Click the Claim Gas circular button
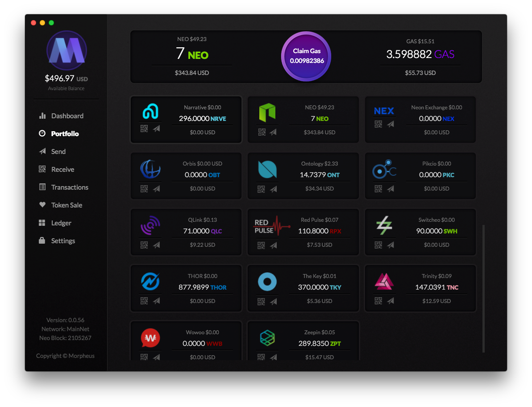 (306, 56)
